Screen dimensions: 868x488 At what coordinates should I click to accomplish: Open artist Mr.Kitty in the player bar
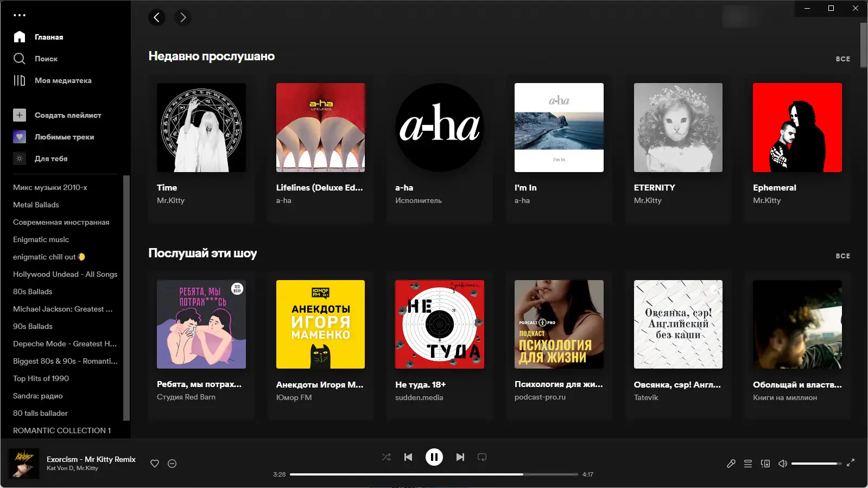click(87, 468)
